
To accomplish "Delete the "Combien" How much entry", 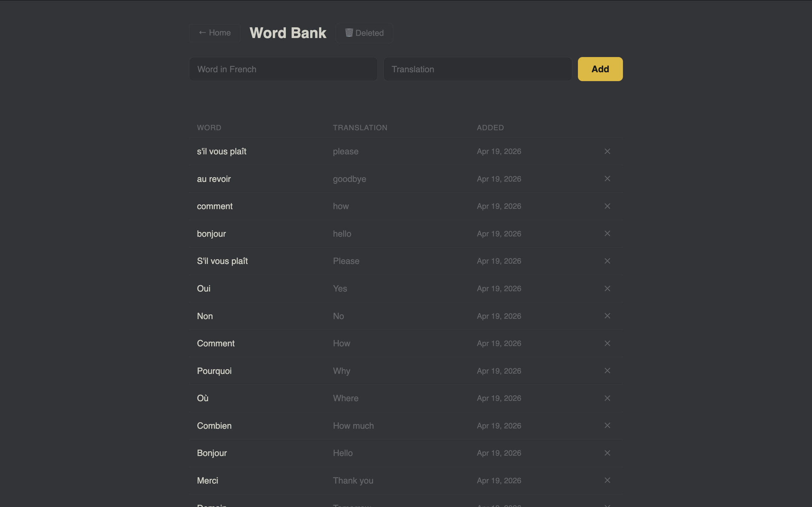I will (x=607, y=426).
